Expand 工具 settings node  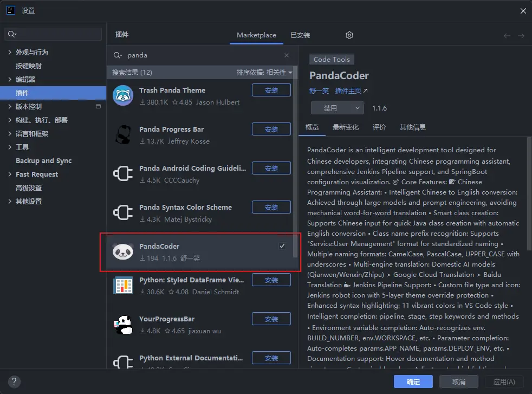click(10, 147)
